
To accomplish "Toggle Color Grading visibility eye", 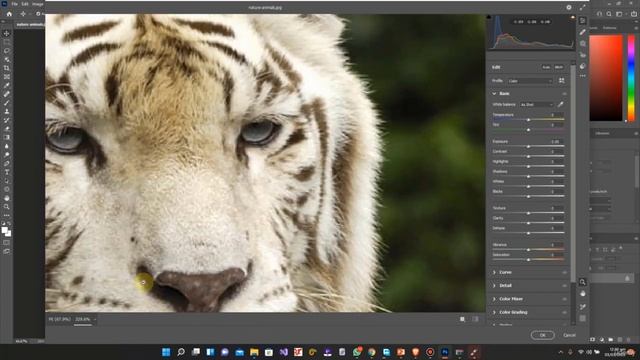I will [564, 313].
